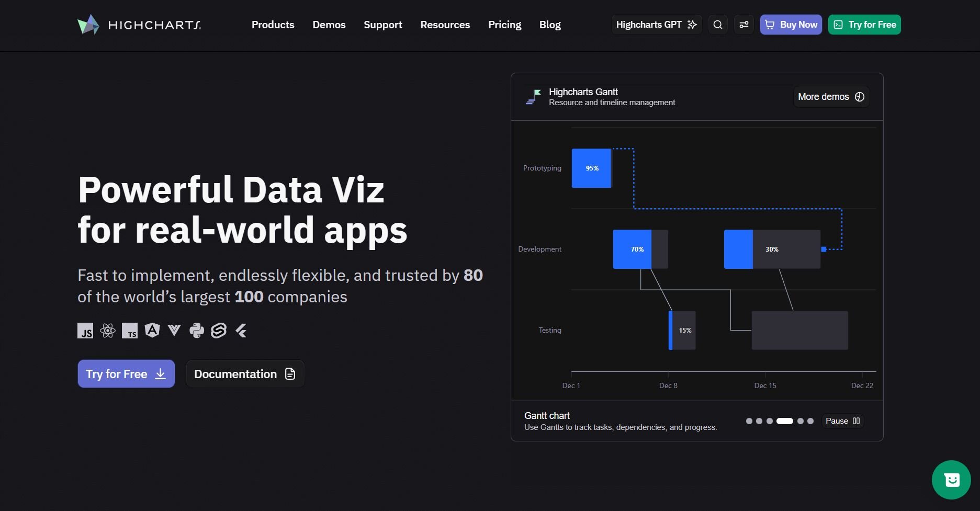Click the Vue logo icon
Viewport: 980px width, 511px height.
(174, 330)
